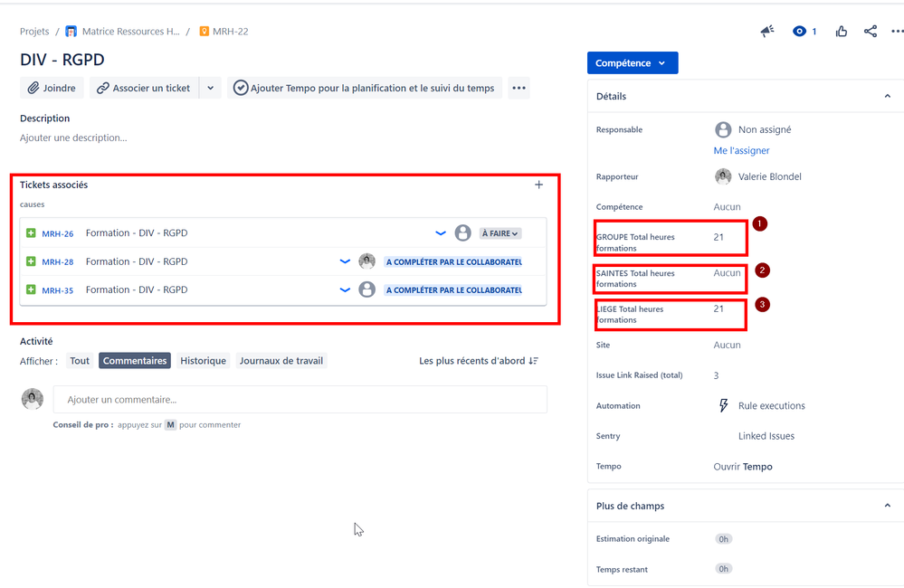Select Journaux de travail tab

[x=281, y=361]
